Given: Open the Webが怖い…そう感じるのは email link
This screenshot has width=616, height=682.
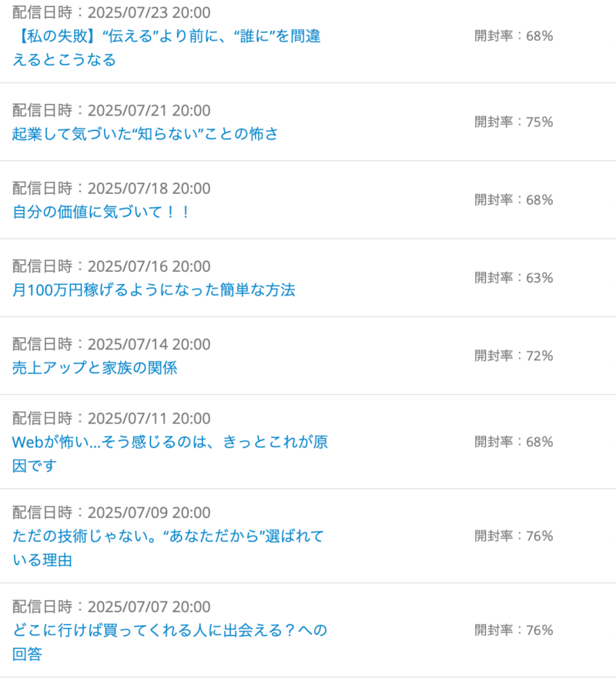Looking at the screenshot, I should click(x=169, y=453).
